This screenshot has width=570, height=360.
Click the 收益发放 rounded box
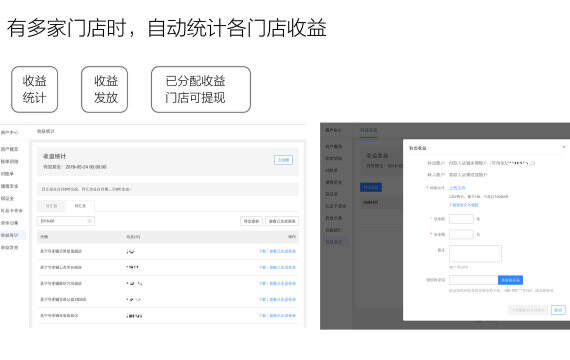[105, 89]
